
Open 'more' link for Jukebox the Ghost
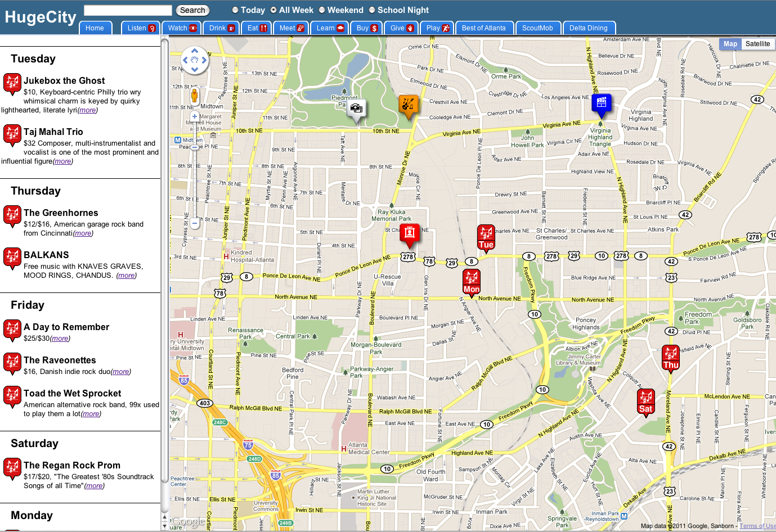pyautogui.click(x=87, y=110)
